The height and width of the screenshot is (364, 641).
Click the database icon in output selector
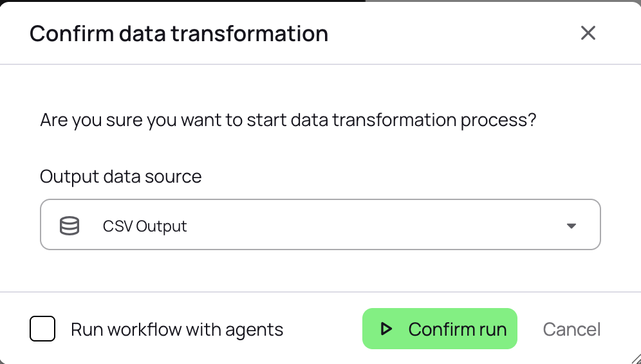click(x=69, y=226)
